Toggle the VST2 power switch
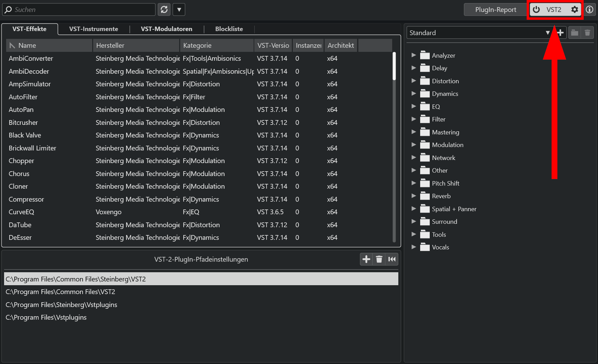Screen dimensions: 598x364 536,10
